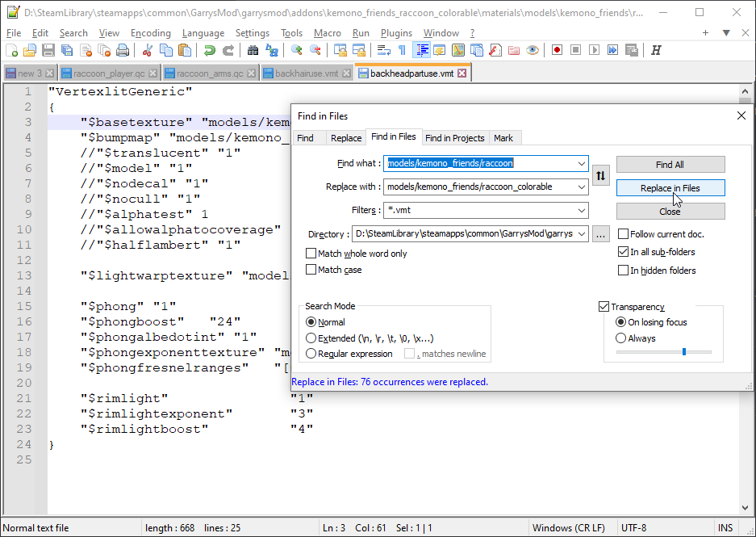This screenshot has height=537, width=756.
Task: Open the Plugins menu
Action: click(396, 33)
